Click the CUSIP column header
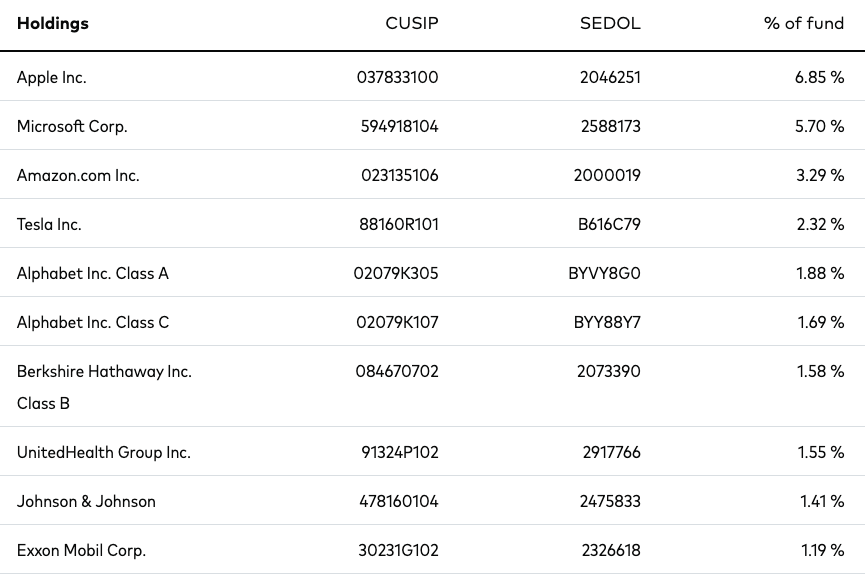The height and width of the screenshot is (581, 865). pos(412,23)
